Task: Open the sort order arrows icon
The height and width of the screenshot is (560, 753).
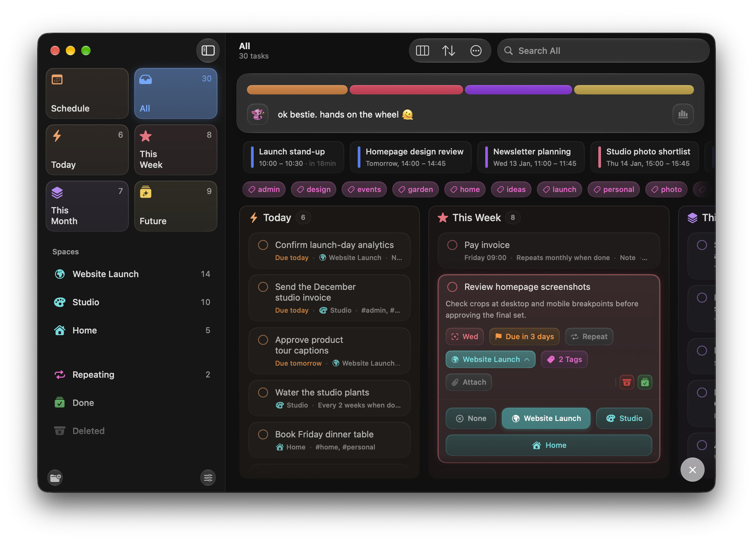Action: [x=448, y=50]
